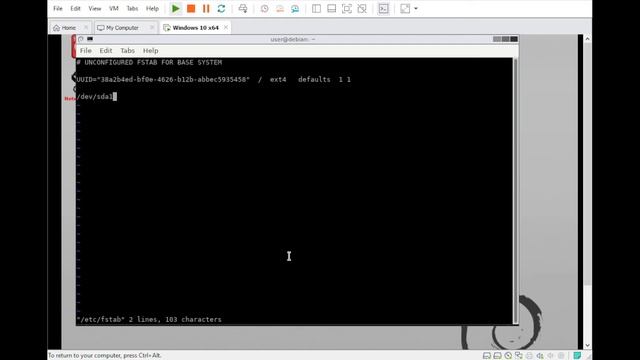Click the terminal vertical scrollbar
640x360 pixels.
(x=516, y=190)
